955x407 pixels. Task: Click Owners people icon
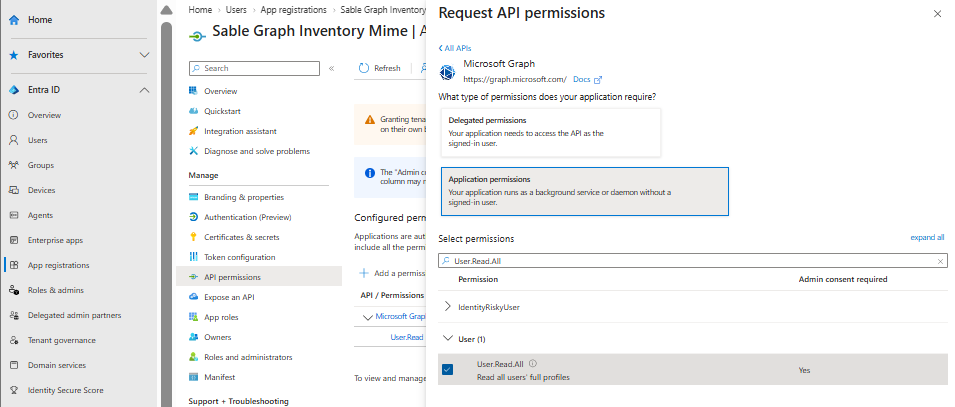(x=194, y=337)
